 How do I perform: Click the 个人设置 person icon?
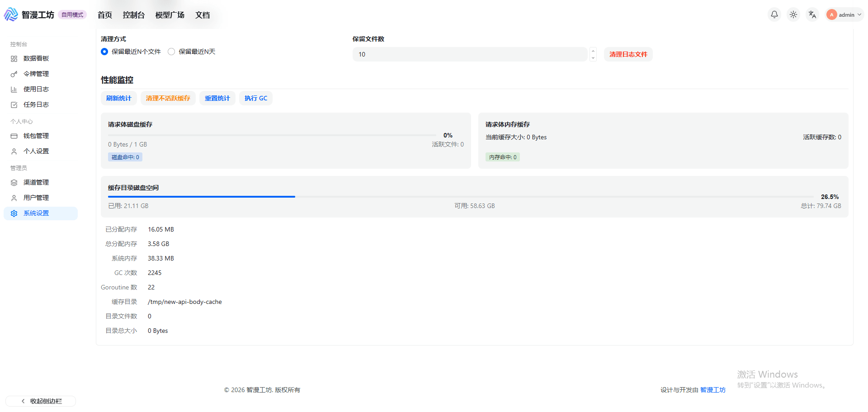pyautogui.click(x=14, y=152)
